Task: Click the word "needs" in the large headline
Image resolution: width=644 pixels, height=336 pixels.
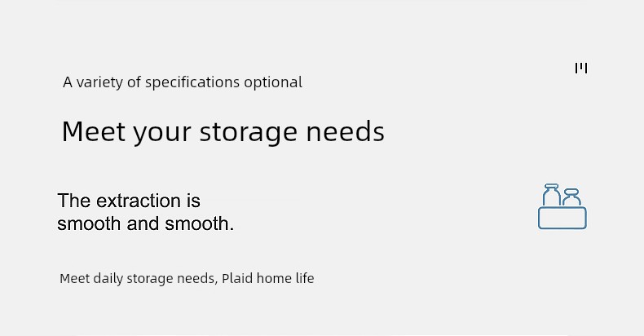Action: pyautogui.click(x=346, y=132)
